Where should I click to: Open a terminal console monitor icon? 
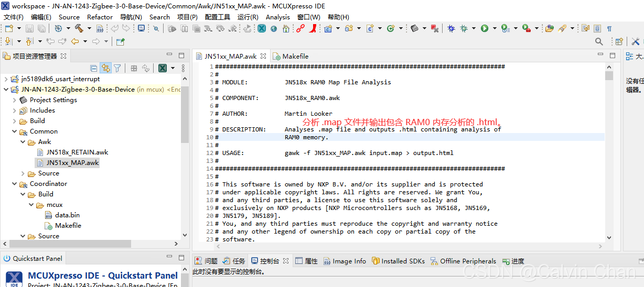[142, 28]
